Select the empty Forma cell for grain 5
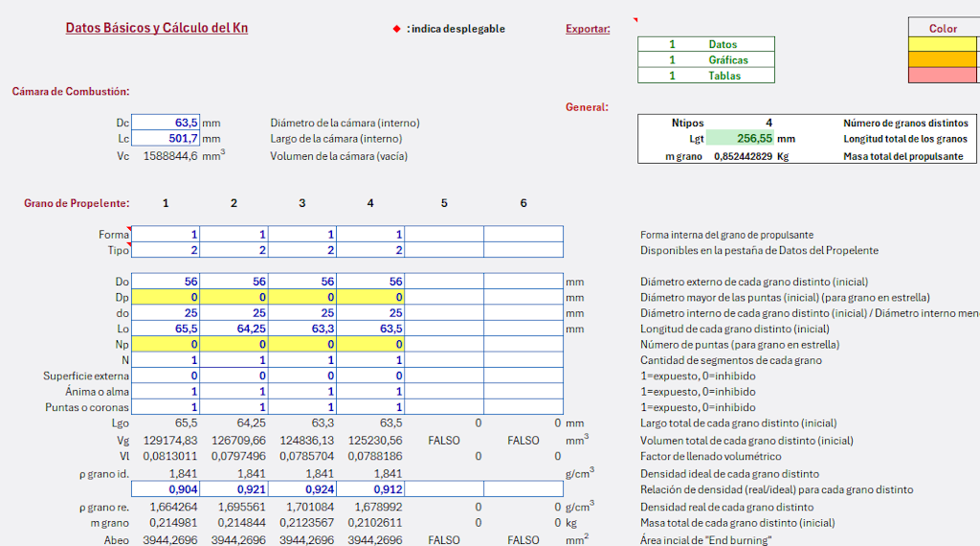The height and width of the screenshot is (546, 980). pos(444,235)
